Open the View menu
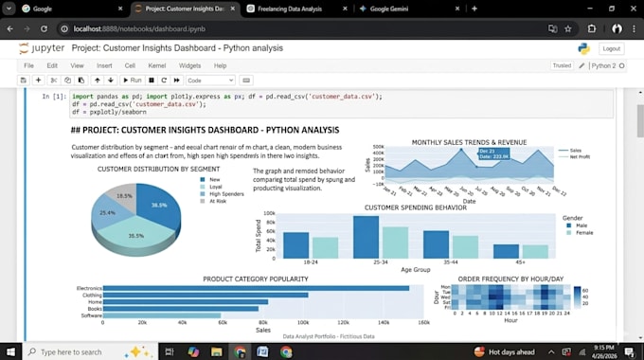The image size is (644, 360). pyautogui.click(x=77, y=65)
